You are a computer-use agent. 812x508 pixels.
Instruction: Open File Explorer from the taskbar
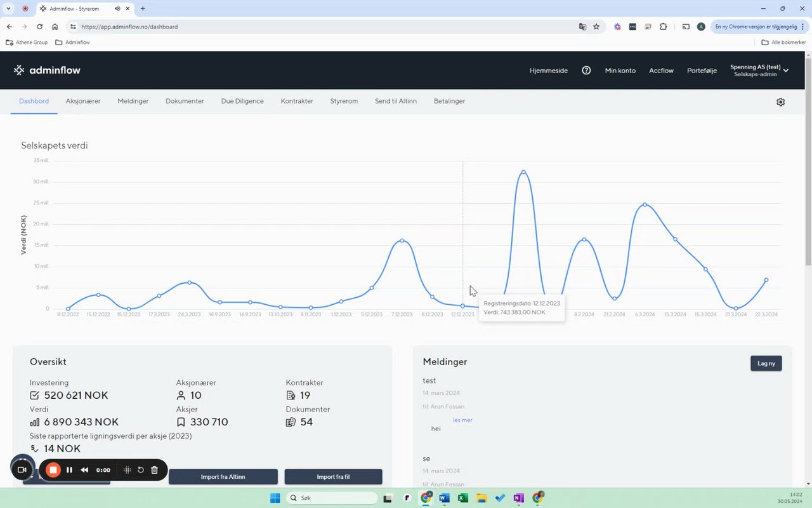click(x=481, y=498)
